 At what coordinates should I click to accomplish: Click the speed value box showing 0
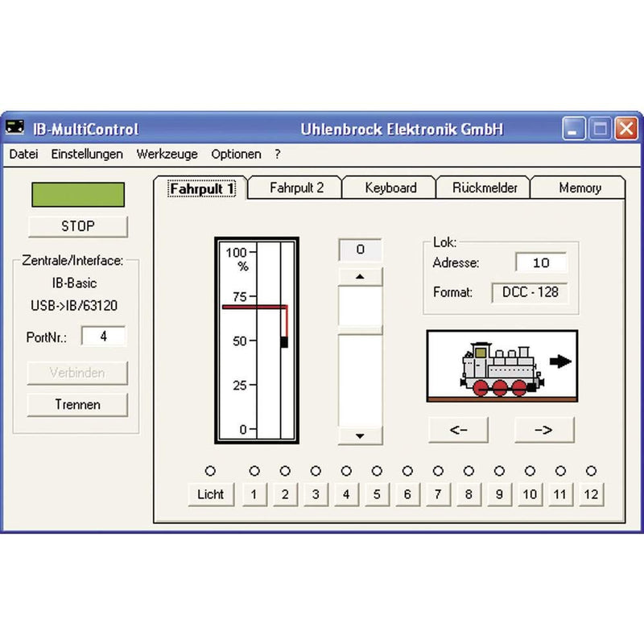tap(360, 250)
